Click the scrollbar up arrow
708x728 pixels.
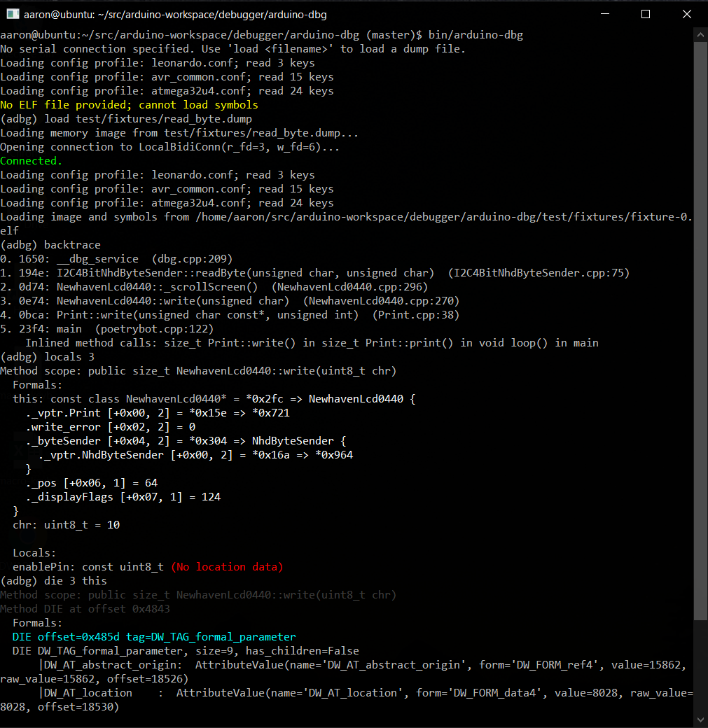pos(700,33)
